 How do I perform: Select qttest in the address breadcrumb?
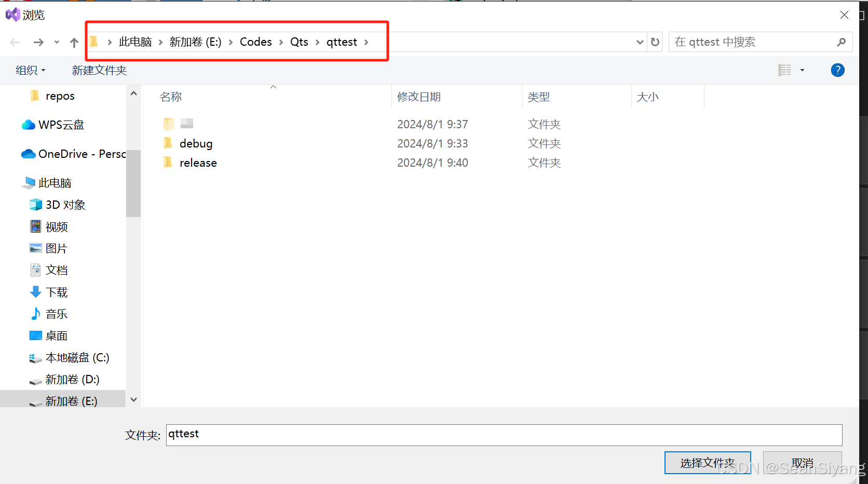pyautogui.click(x=342, y=42)
